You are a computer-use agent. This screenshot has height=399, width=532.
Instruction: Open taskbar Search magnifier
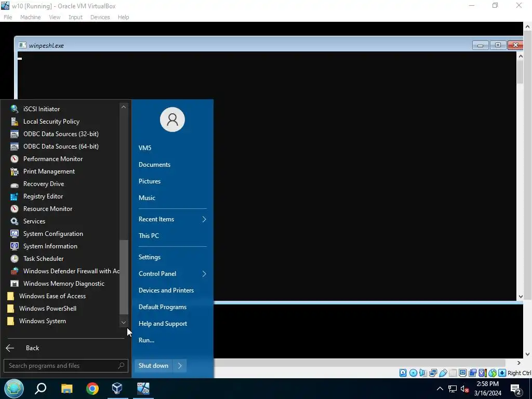coord(41,389)
